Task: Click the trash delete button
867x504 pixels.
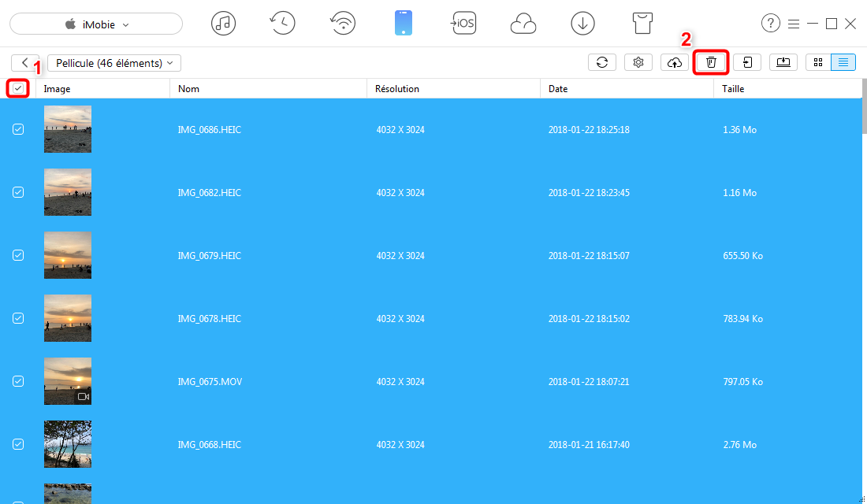Action: click(711, 62)
